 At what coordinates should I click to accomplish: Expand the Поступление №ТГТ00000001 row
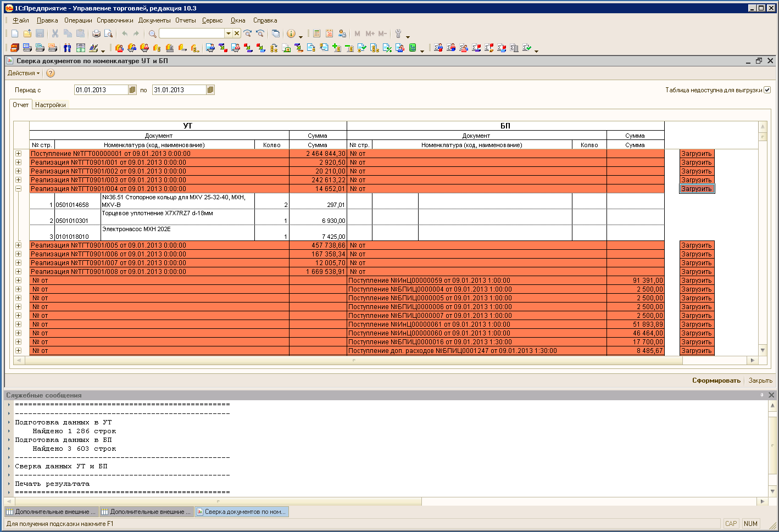click(18, 154)
